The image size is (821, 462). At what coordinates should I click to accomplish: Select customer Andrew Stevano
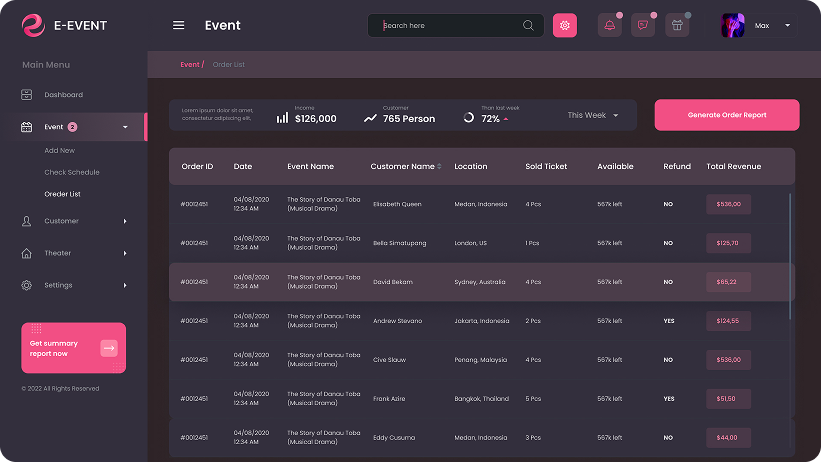tap(397, 321)
